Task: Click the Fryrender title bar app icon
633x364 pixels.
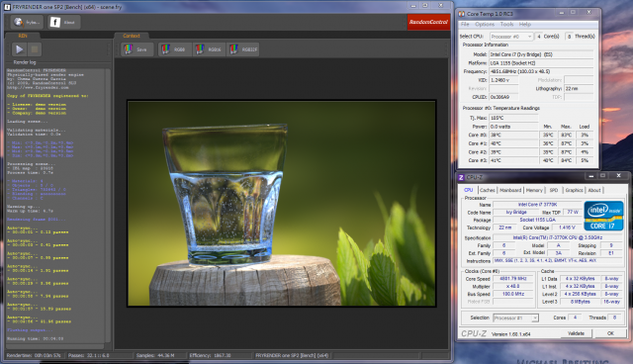Action: (7, 7)
